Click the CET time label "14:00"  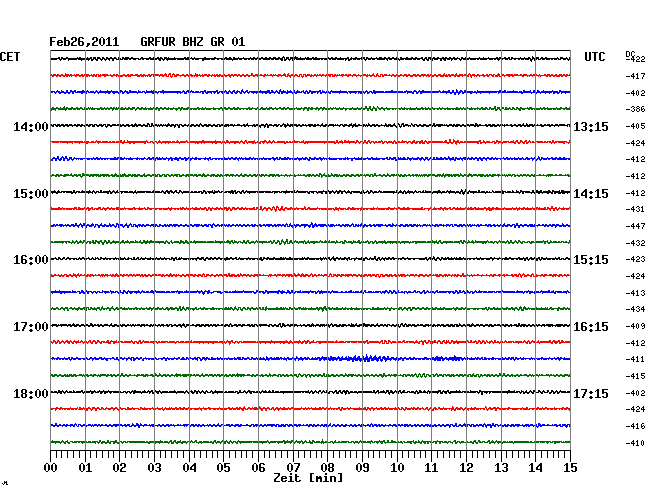(31, 127)
